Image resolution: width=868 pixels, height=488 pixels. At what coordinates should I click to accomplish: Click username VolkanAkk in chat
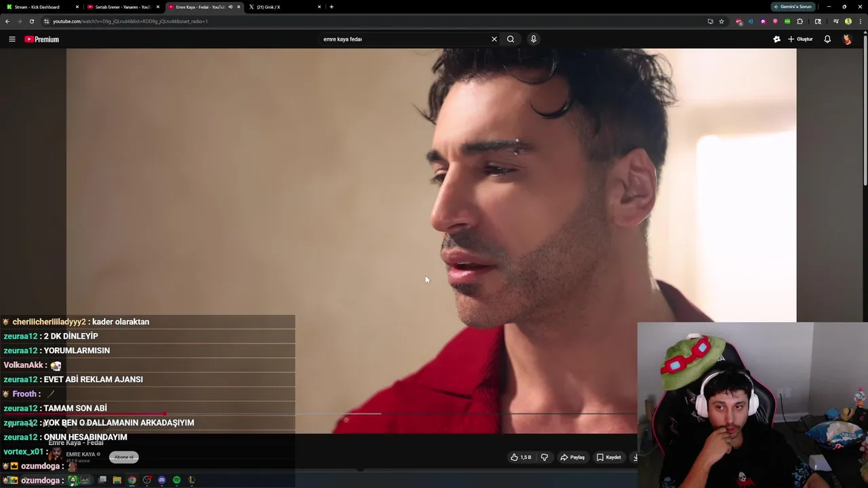(23, 365)
